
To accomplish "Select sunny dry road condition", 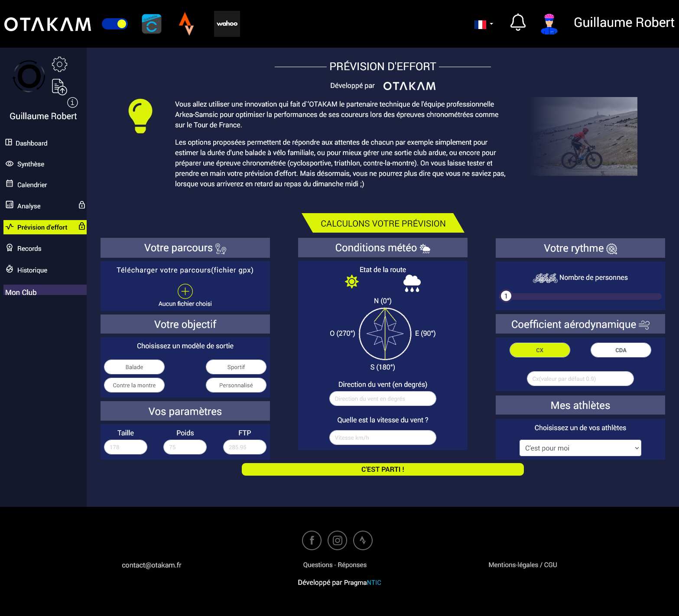I will [352, 282].
